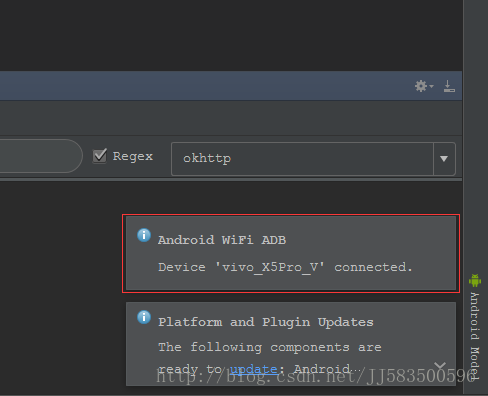Click the Regex label text
The image size is (488, 396).
(133, 156)
